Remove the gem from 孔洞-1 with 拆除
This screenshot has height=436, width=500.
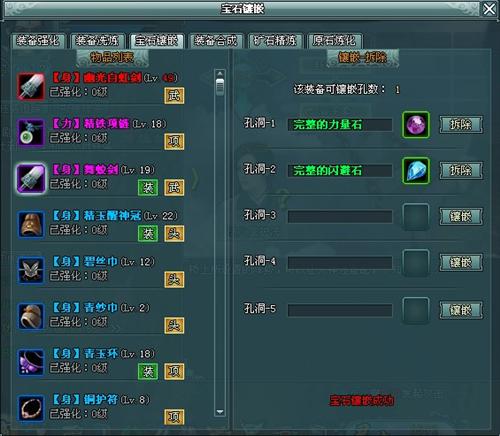[461, 125]
